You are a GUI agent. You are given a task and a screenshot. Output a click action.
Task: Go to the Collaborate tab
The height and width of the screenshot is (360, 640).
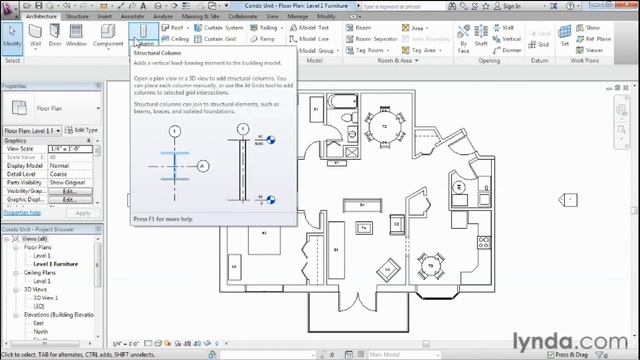pos(242,16)
